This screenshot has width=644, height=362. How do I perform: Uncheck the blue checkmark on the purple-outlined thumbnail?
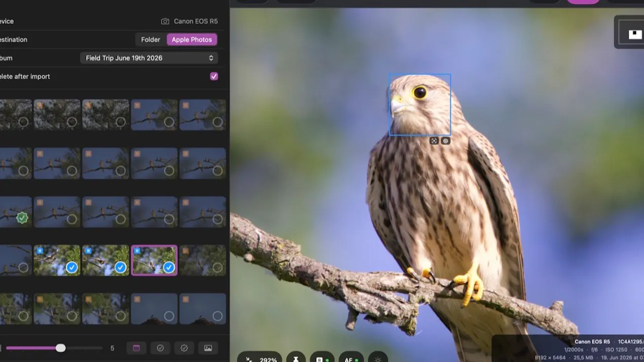click(169, 267)
